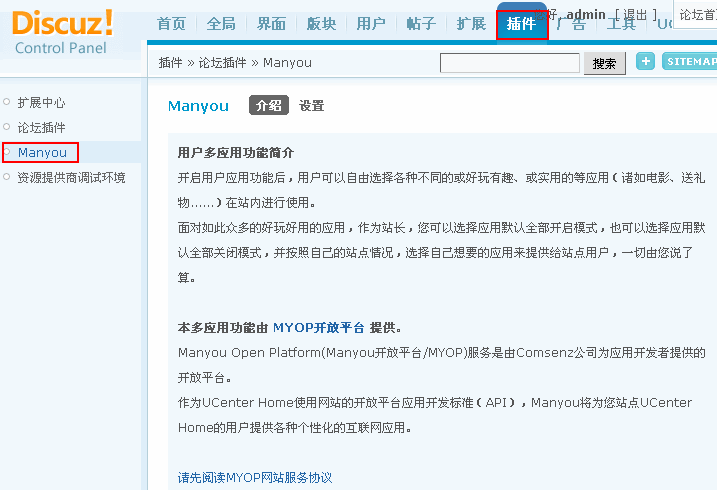Open the 帖子 top menu

(x=421, y=23)
